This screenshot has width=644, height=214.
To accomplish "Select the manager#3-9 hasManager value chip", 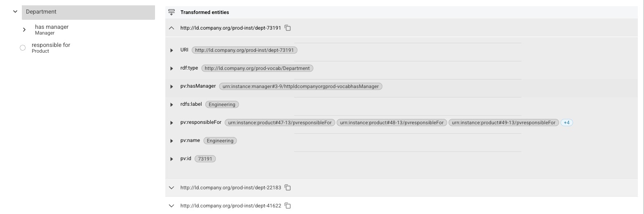I will (301, 86).
